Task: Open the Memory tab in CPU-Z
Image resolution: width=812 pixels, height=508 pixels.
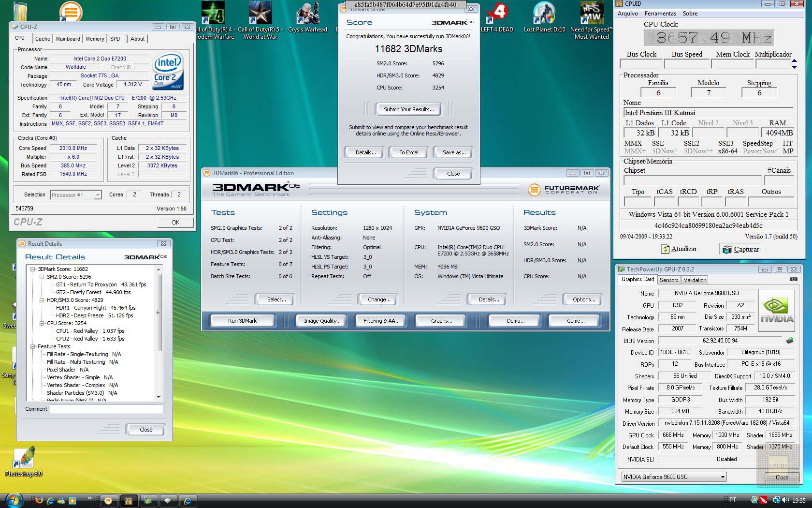Action: 95,39
